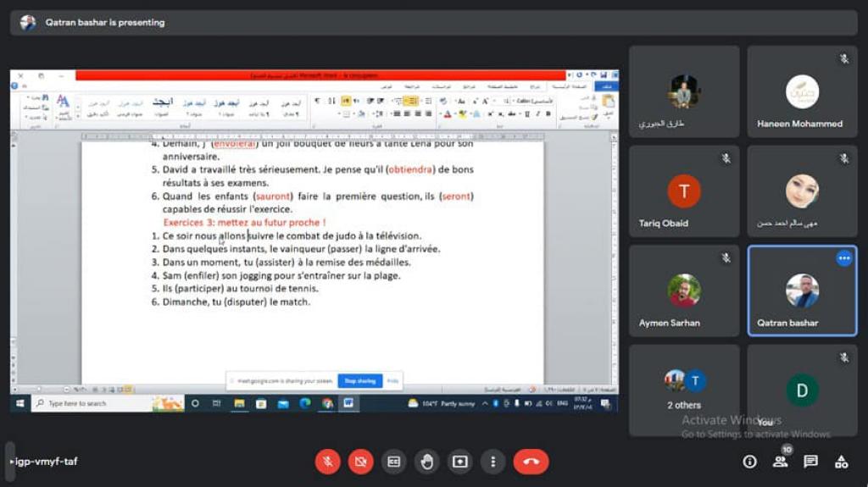Click the red font color button in Word ribbon
Viewport: 868px width, 487px height.
pos(448,113)
